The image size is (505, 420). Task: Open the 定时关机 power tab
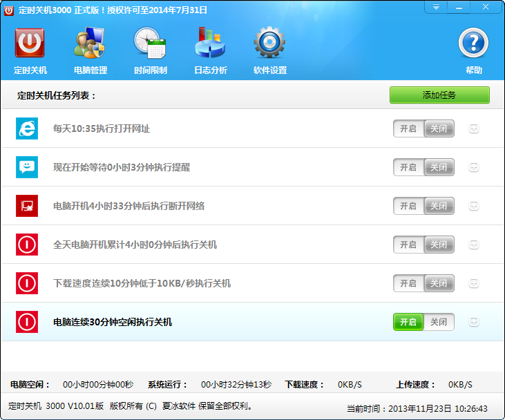click(30, 51)
